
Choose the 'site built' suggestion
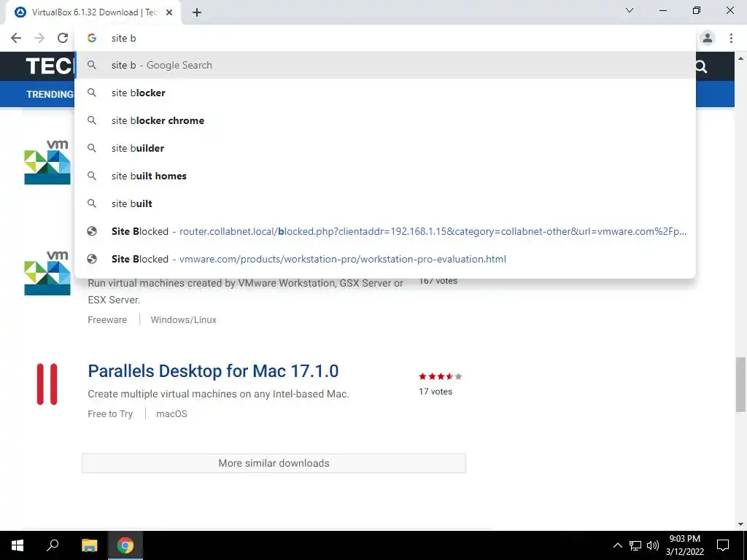pyautogui.click(x=385, y=203)
